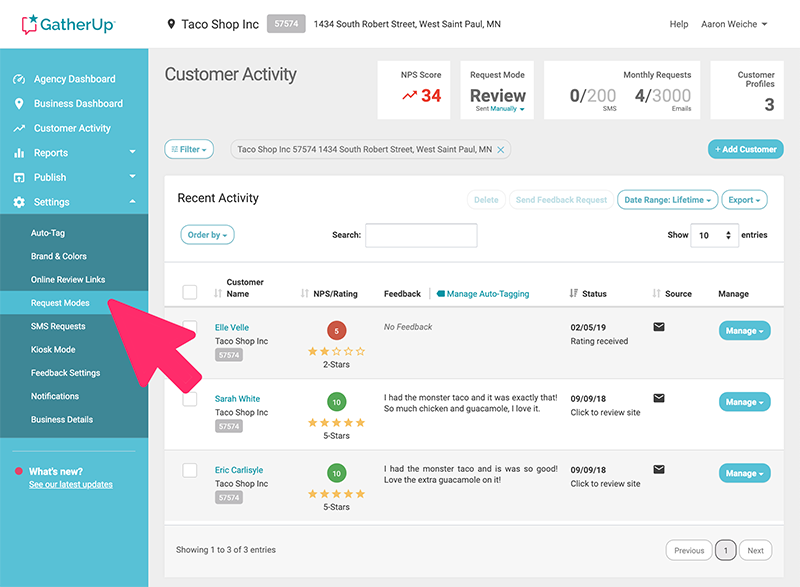Click Sarah White's 5-star rating
This screenshot has height=587, width=800.
pos(336,423)
